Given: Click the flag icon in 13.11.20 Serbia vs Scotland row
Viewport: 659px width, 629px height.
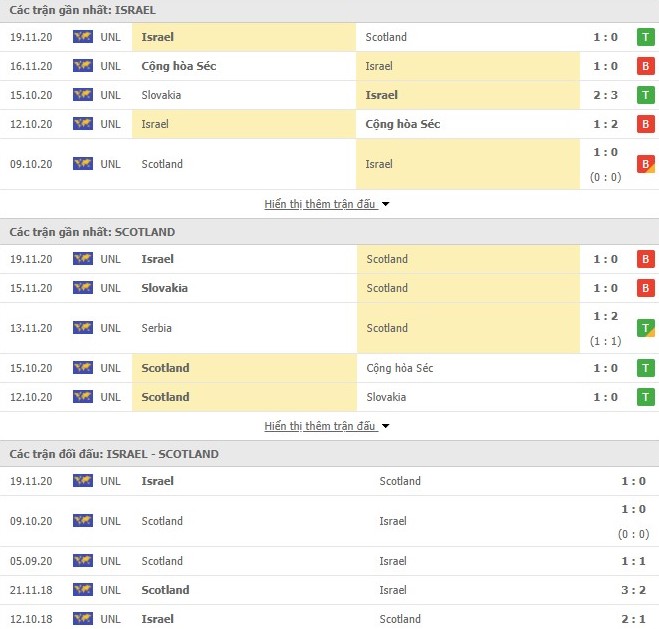Looking at the screenshot, I should pos(83,328).
